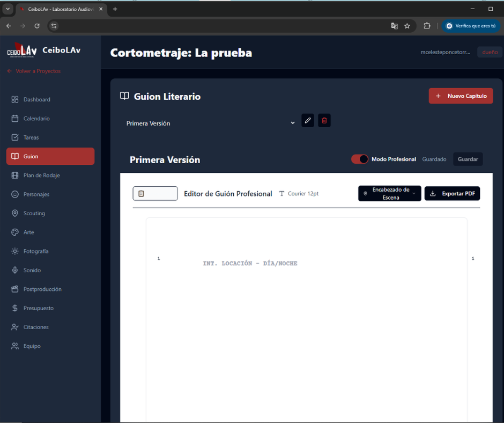Reload the page with refresh icon
504x423 pixels.
coord(37,26)
